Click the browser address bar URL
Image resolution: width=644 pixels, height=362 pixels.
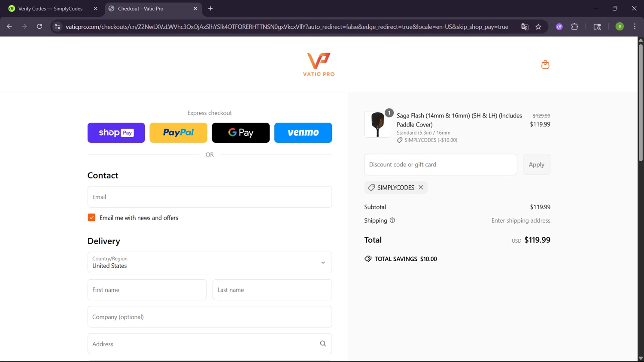(x=287, y=27)
